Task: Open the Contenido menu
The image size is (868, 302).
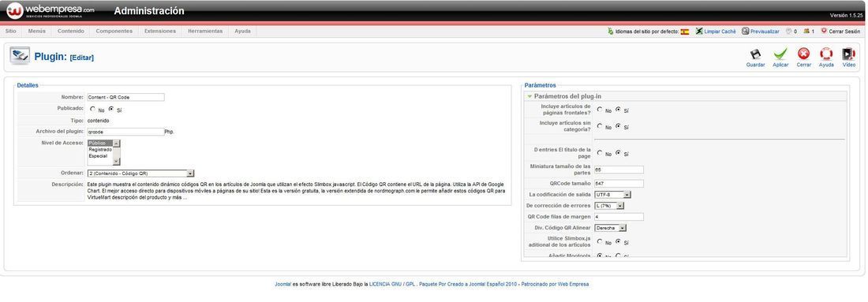Action: pyautogui.click(x=71, y=31)
